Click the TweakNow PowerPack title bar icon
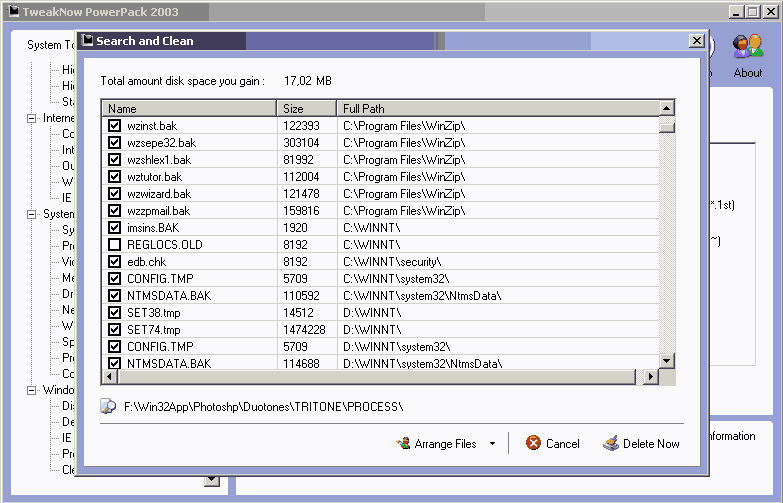The width and height of the screenshot is (783, 503). (x=14, y=11)
